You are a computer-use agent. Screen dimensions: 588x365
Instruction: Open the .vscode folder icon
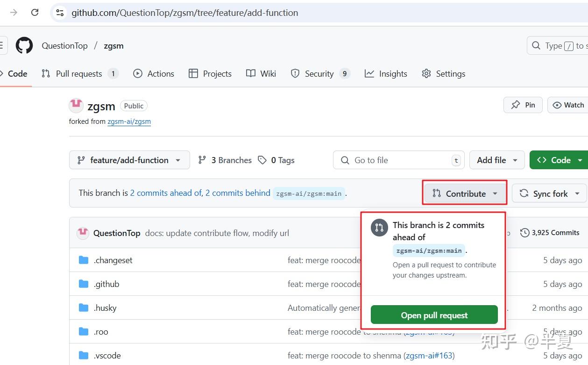[84, 355]
